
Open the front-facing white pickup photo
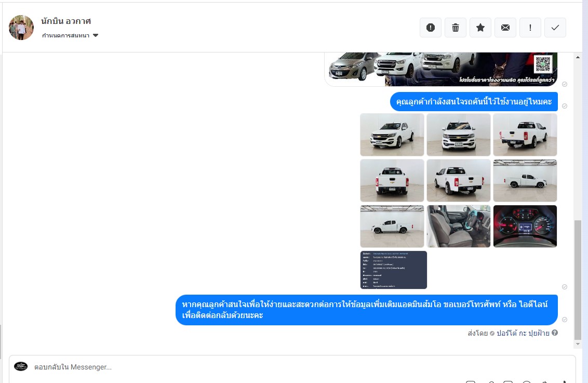[459, 135]
